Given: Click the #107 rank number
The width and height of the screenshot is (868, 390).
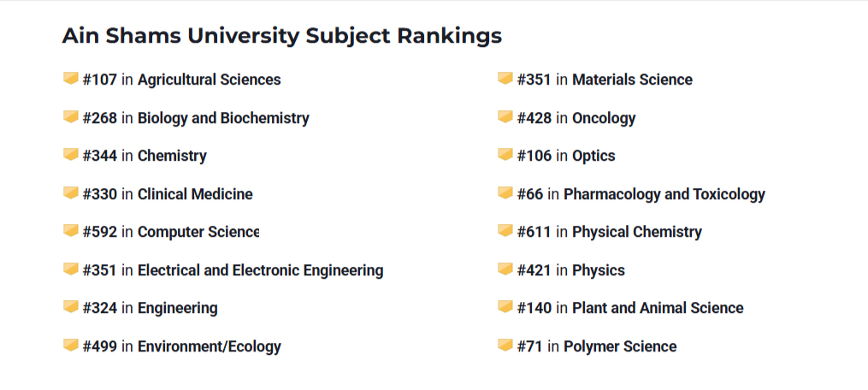Looking at the screenshot, I should 100,80.
